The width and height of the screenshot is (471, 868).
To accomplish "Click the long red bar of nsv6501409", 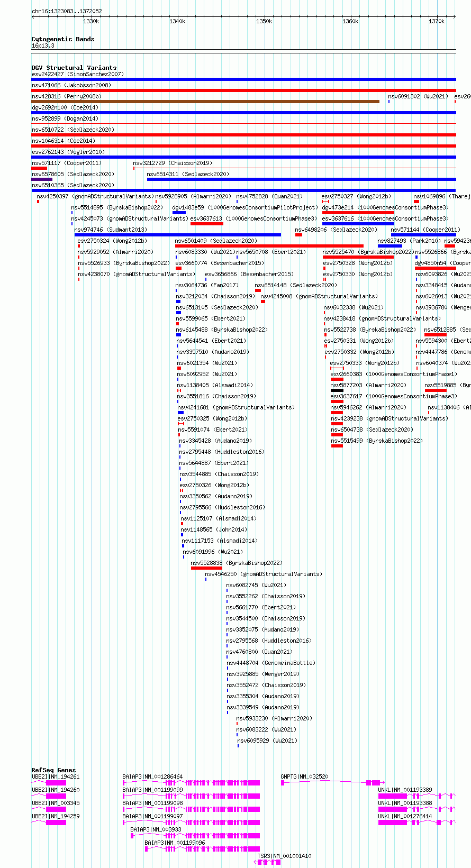I will tap(269, 246).
